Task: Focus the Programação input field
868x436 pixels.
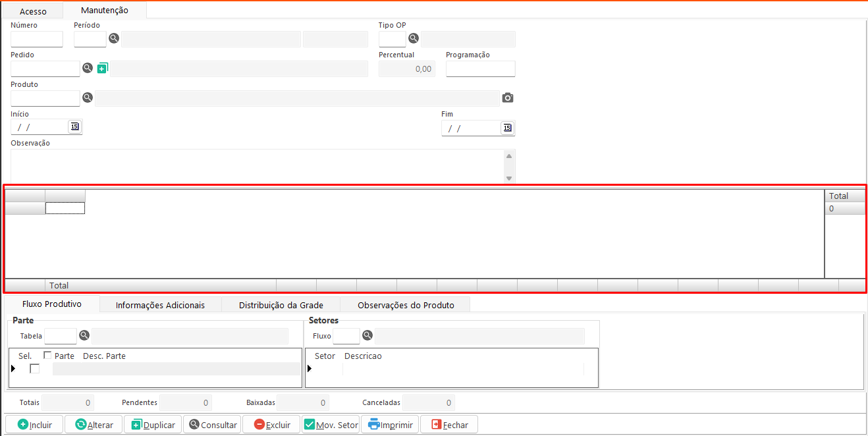Action: (480, 68)
